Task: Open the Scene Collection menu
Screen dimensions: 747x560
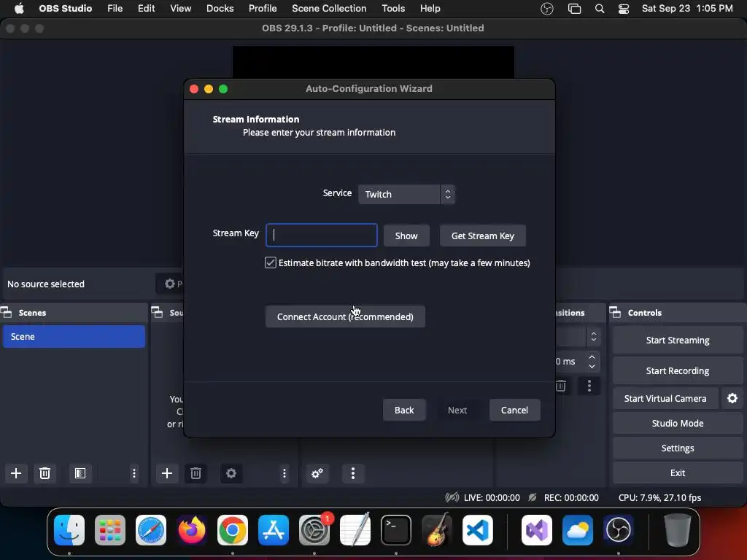Action: click(329, 9)
